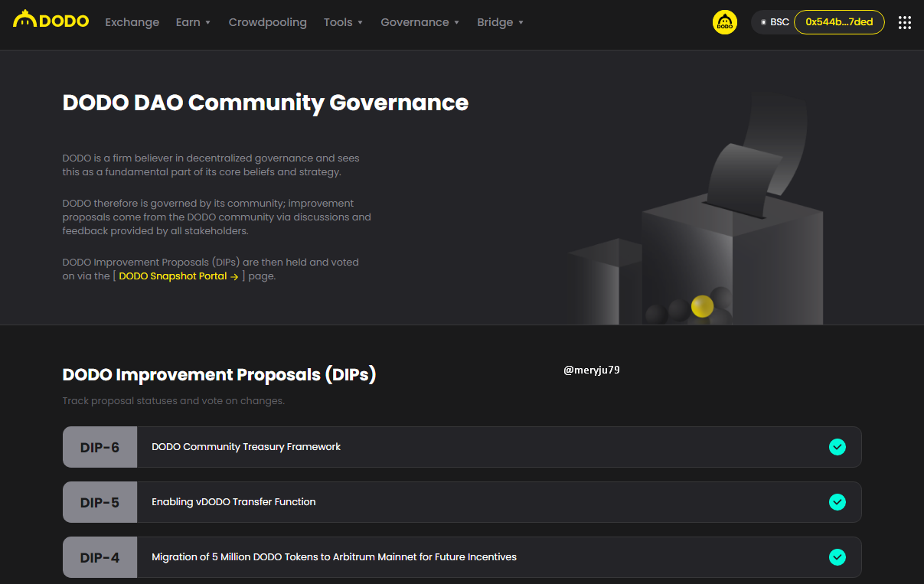Expand the Governance dropdown menu
The width and height of the screenshot is (924, 584).
coord(420,22)
